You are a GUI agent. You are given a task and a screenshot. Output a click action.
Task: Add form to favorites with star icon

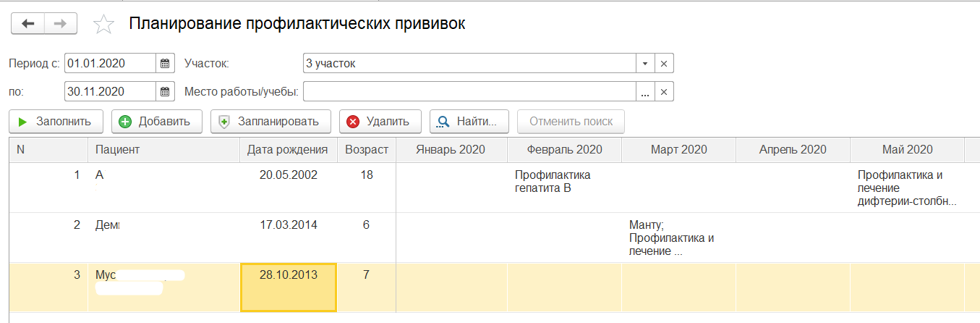104,25
